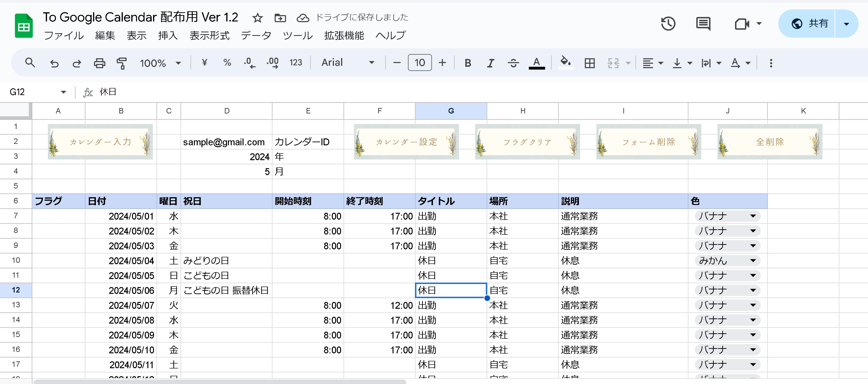
Task: Toggle strikethrough formatting
Action: click(513, 63)
